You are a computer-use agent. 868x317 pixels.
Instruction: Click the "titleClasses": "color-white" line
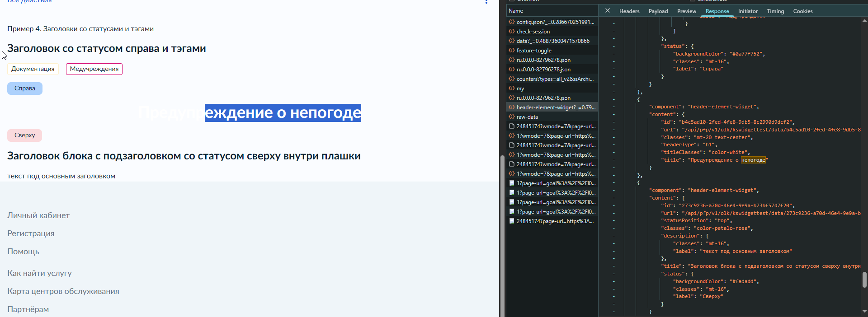705,152
